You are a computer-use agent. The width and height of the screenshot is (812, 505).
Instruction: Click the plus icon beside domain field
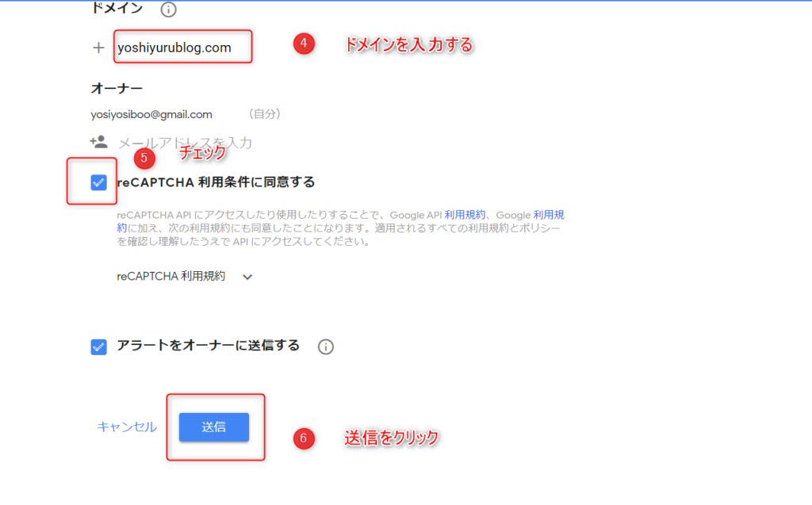click(98, 48)
